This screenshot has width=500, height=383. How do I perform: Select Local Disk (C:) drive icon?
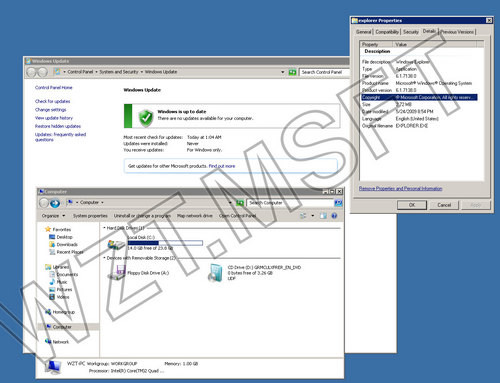tap(116, 244)
